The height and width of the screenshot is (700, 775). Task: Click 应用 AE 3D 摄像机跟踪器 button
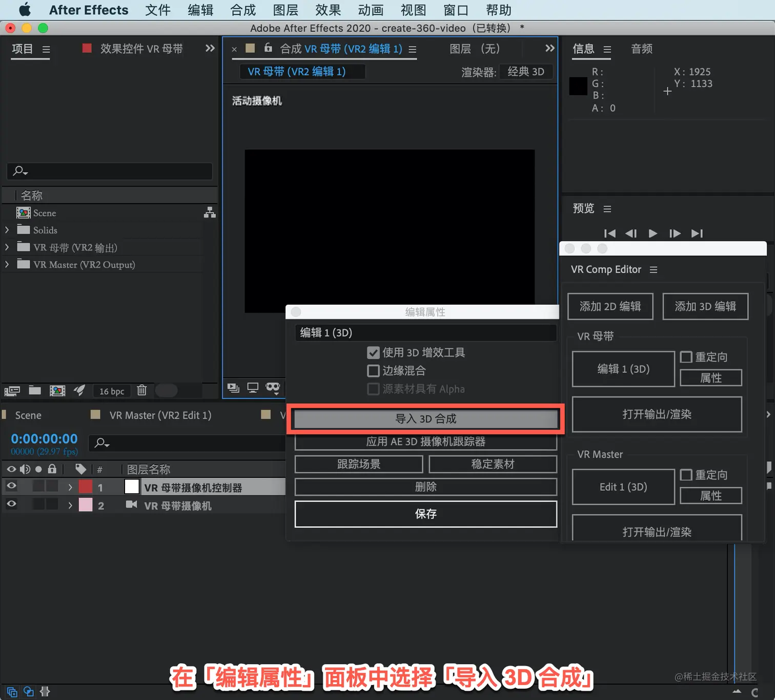tap(425, 442)
